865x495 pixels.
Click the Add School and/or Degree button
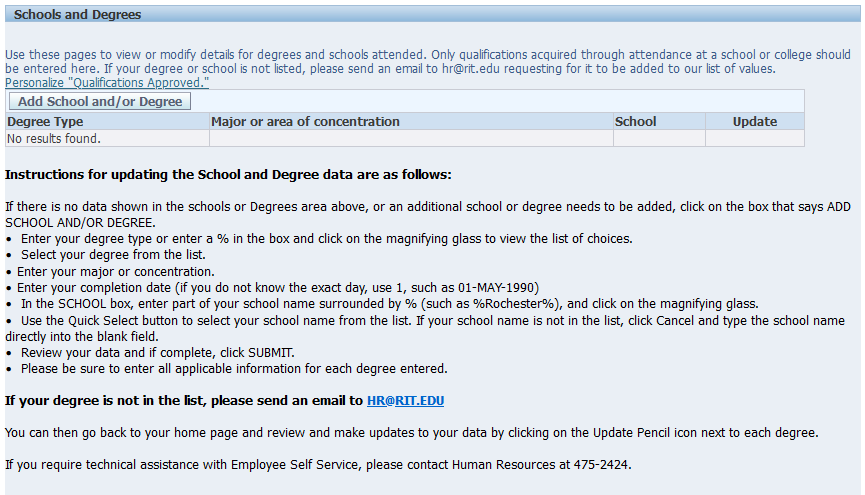[x=100, y=101]
